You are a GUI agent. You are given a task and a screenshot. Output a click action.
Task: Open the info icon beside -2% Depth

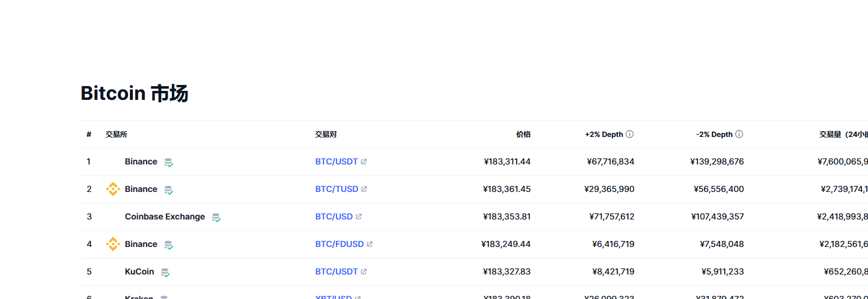739,135
